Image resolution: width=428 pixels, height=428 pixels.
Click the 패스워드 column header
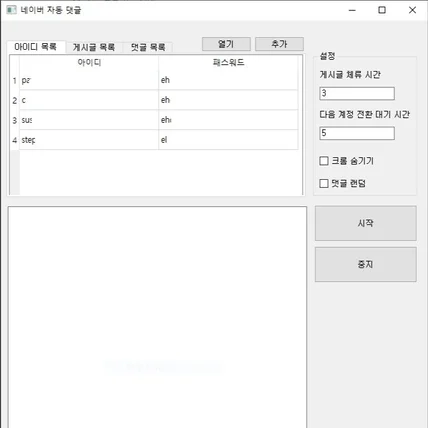pyautogui.click(x=228, y=62)
